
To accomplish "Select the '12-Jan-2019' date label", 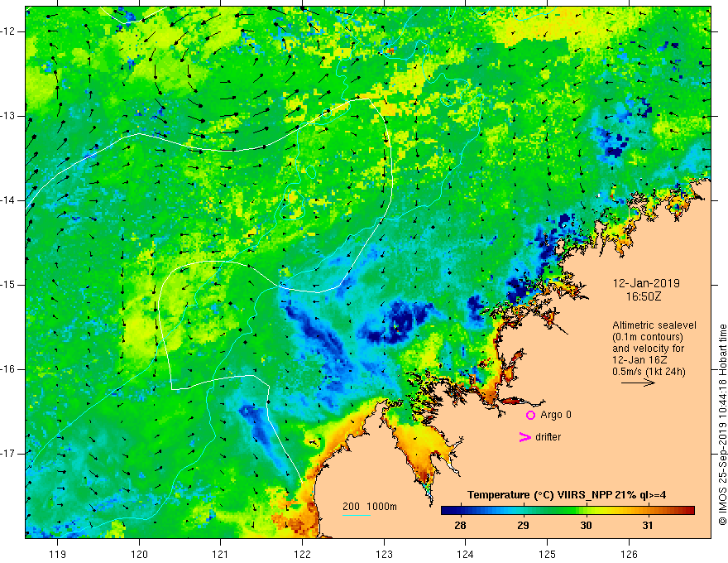I will [646, 283].
